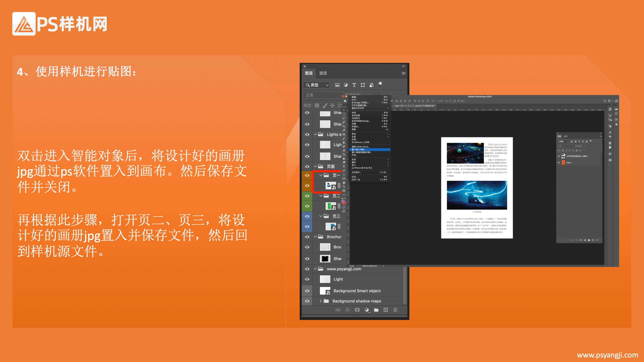Collapse the 页一 group chevron

coord(321,175)
